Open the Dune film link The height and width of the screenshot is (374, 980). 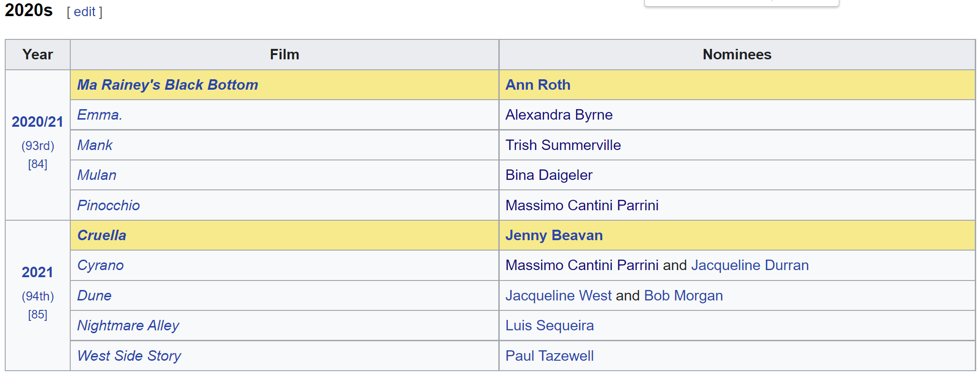94,296
